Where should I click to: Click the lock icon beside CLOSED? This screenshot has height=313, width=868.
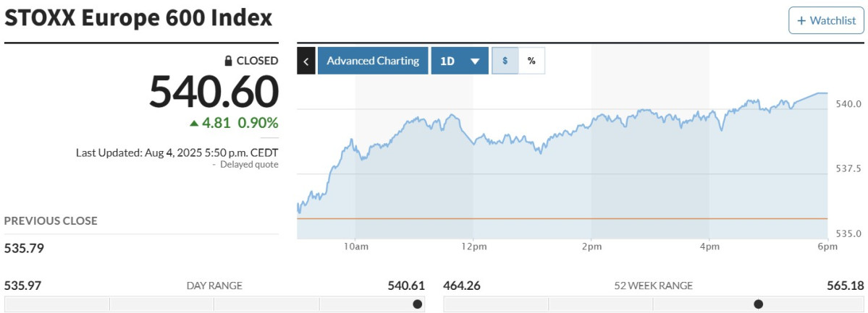(x=228, y=61)
